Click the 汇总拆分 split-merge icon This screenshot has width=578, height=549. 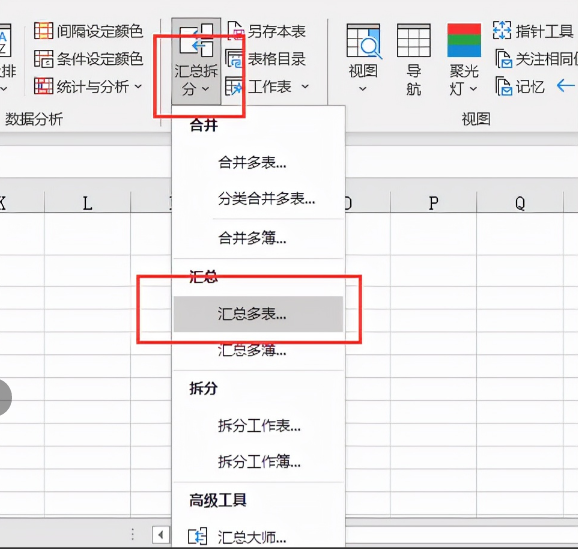(x=196, y=40)
